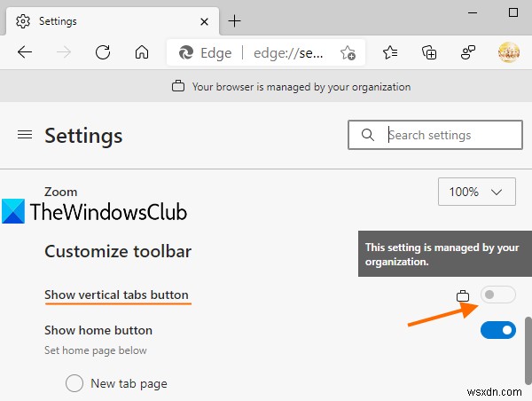The image size is (532, 401).
Task: Click the browser Back arrow
Action: point(25,52)
